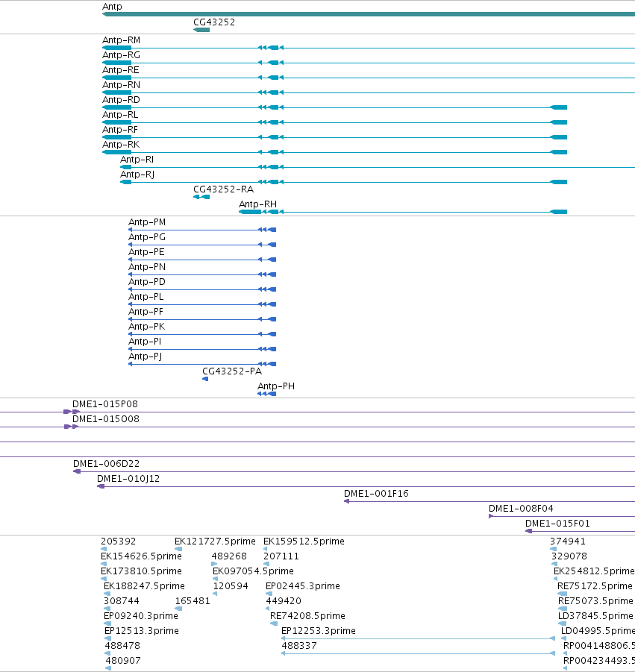Select EST 308744 label
Image resolution: width=635 pixels, height=672 pixels.
coord(122,601)
